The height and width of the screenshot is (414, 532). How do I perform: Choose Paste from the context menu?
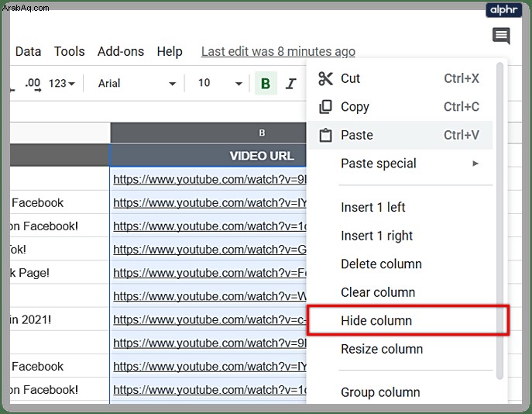tap(400, 135)
